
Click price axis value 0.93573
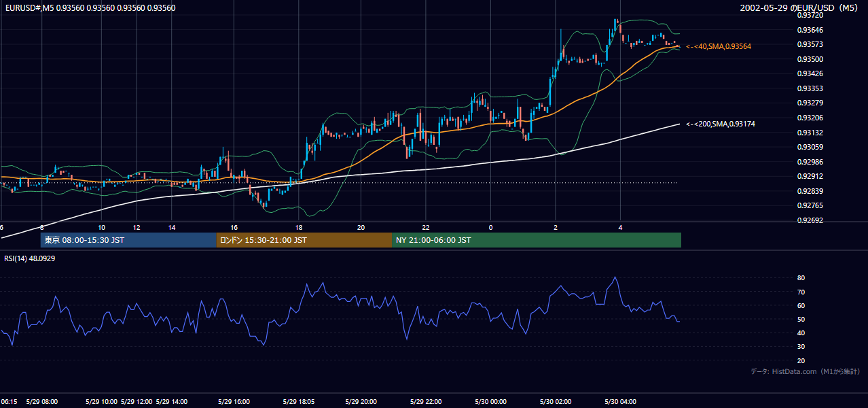810,44
